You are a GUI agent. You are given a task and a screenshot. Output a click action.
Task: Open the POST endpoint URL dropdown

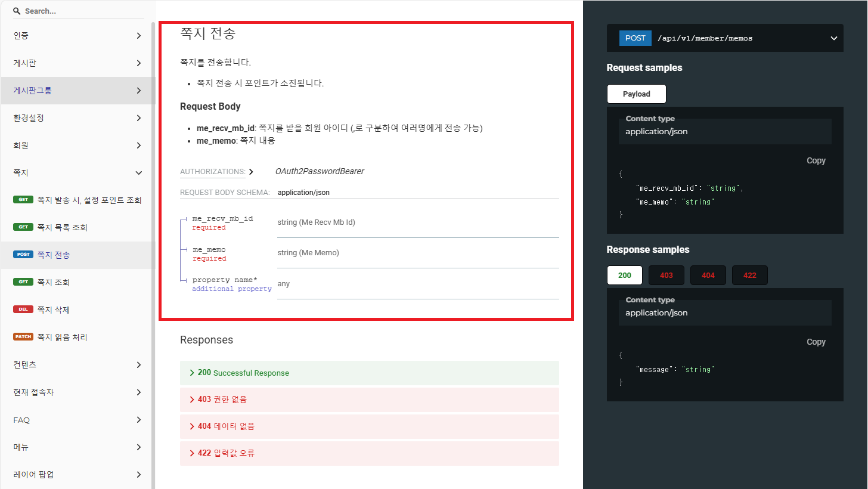[x=833, y=39]
